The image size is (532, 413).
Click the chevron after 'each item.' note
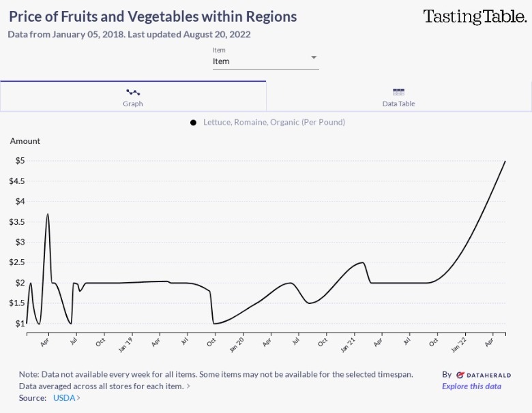click(x=188, y=386)
